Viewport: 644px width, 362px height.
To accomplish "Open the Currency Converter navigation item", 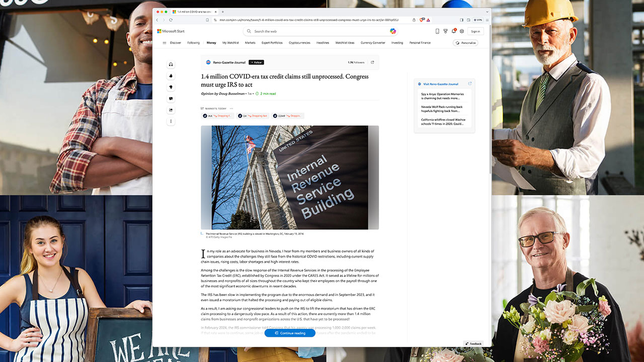I will tap(373, 43).
